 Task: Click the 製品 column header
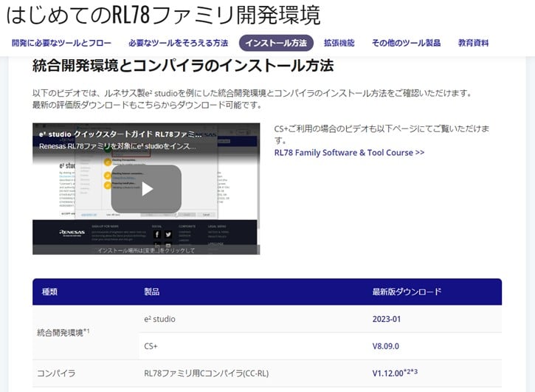152,292
